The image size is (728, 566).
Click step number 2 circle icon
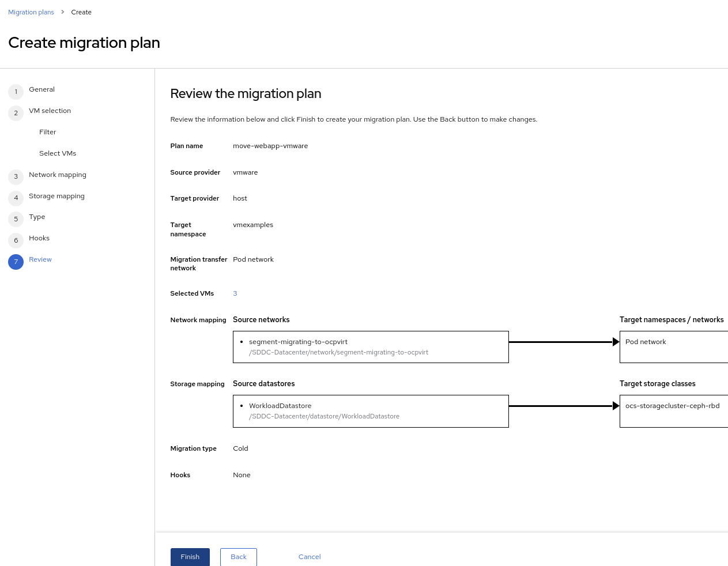pos(16,113)
